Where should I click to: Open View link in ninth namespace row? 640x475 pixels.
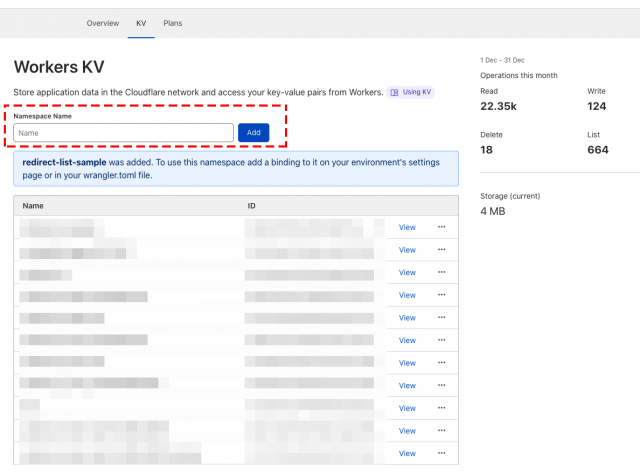click(407, 408)
